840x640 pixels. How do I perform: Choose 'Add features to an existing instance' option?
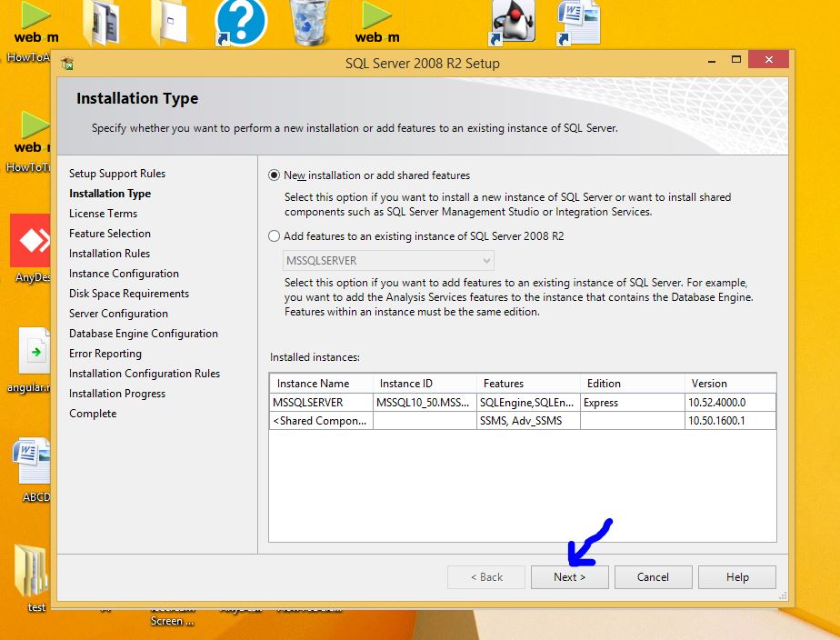click(275, 236)
